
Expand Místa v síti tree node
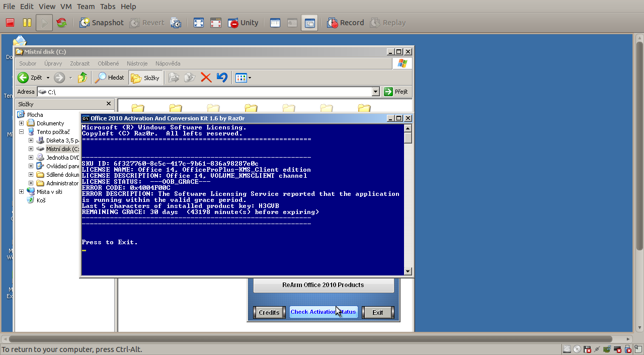point(21,192)
